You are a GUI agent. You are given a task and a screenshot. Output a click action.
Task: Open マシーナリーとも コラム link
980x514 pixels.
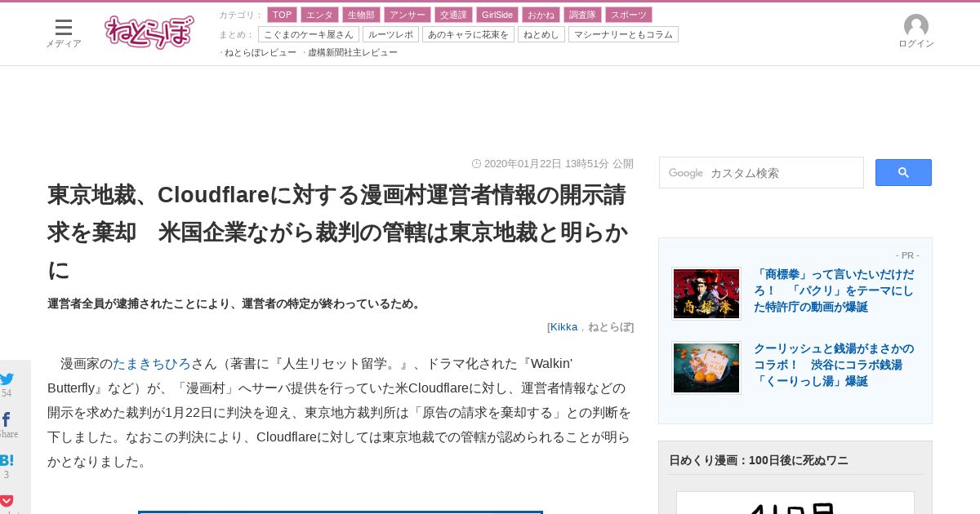pyautogui.click(x=623, y=34)
